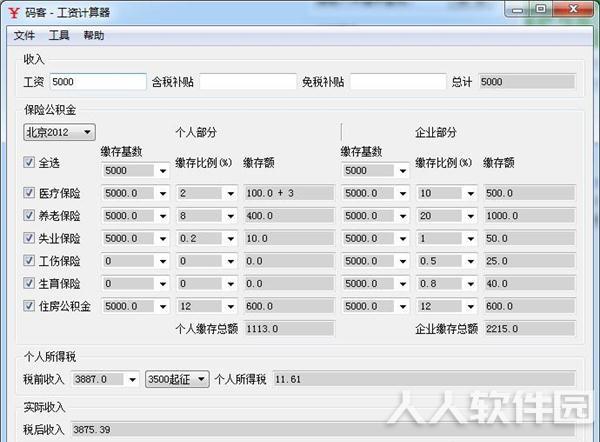Open 医疗保险 personal base dropdown 5000.0

point(135,193)
